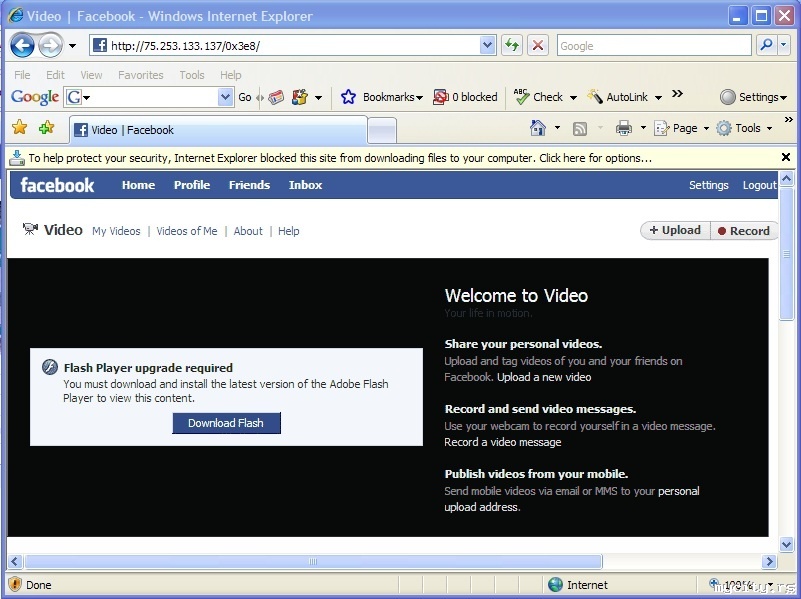Viewport: 801px width, 599px height.
Task: Click the Favorites Center star icon
Action: [x=19, y=127]
